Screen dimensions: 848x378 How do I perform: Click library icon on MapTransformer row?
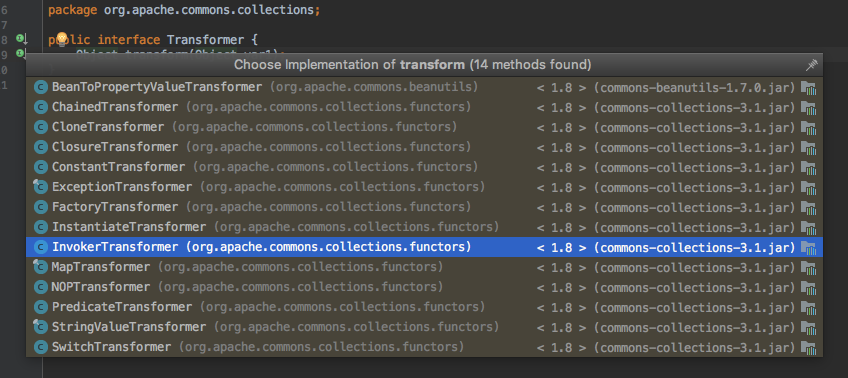pyautogui.click(x=808, y=268)
